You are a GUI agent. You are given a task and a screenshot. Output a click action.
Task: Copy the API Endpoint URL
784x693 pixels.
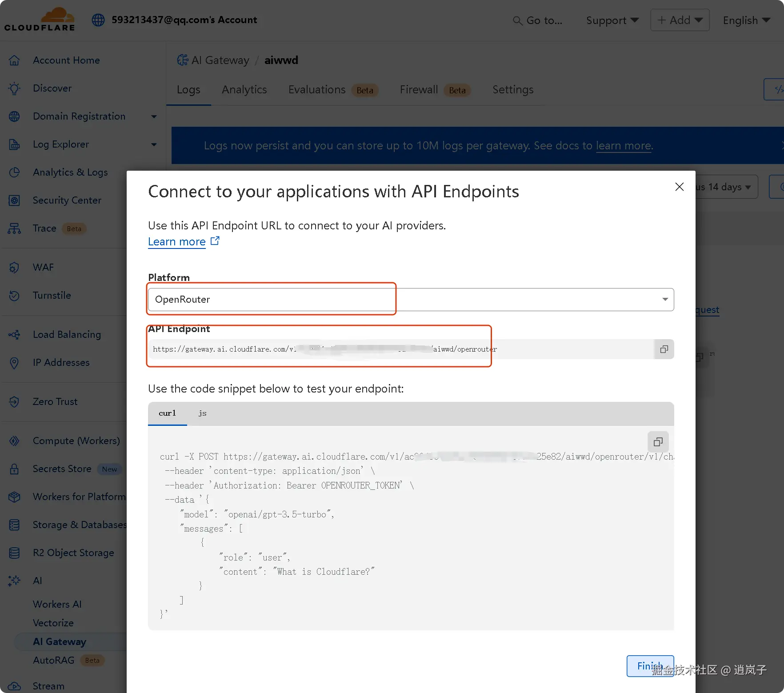pos(664,349)
